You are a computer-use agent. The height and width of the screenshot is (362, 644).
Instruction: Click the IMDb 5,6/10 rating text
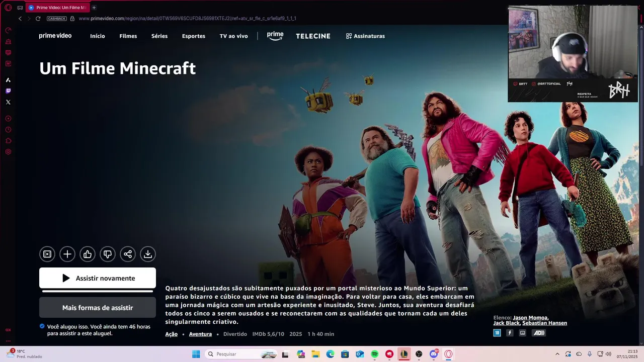tap(268, 334)
